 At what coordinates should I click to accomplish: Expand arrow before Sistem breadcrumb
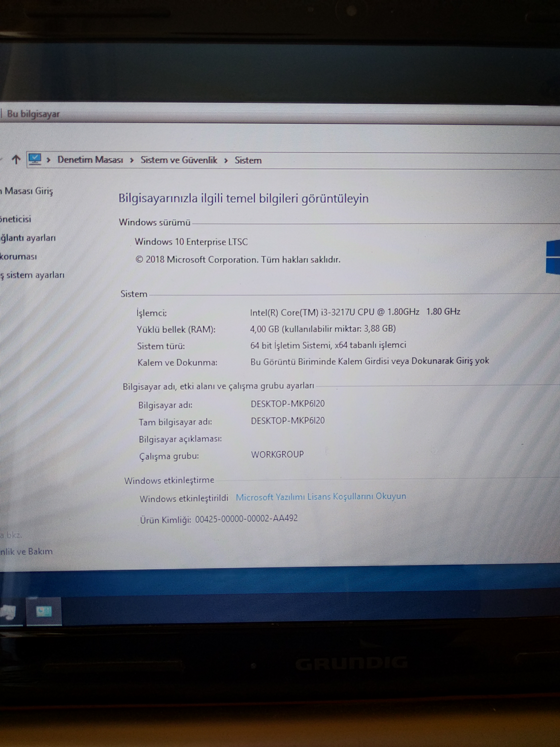[x=226, y=160]
